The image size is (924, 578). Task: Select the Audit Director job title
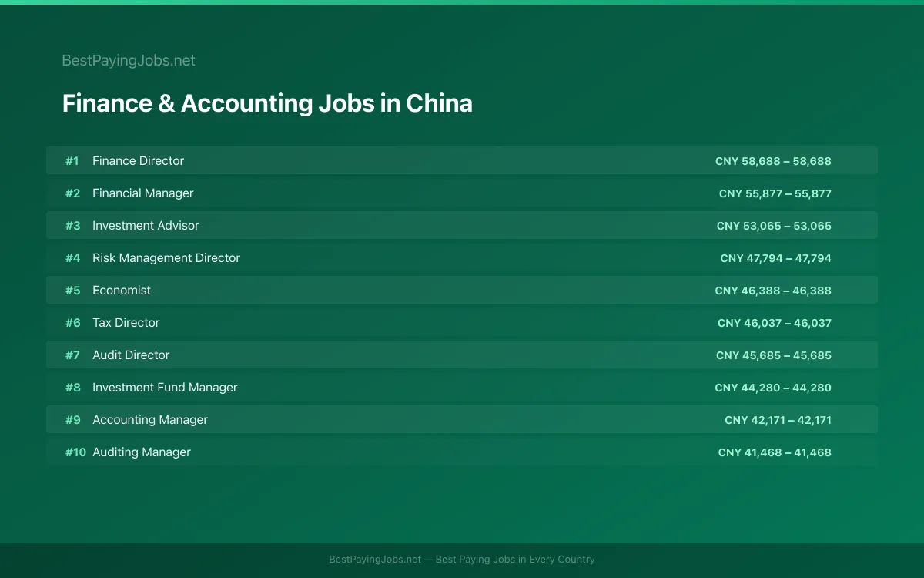tap(131, 355)
